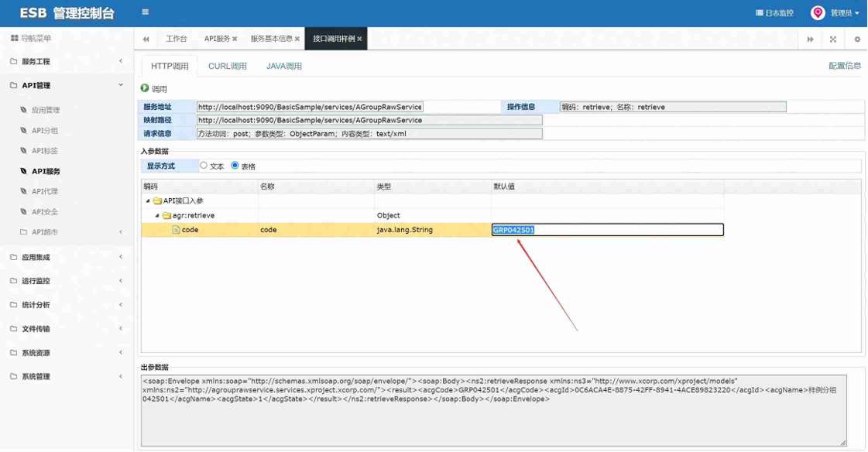
Task: Click the 操作信息 field
Action: click(x=673, y=107)
